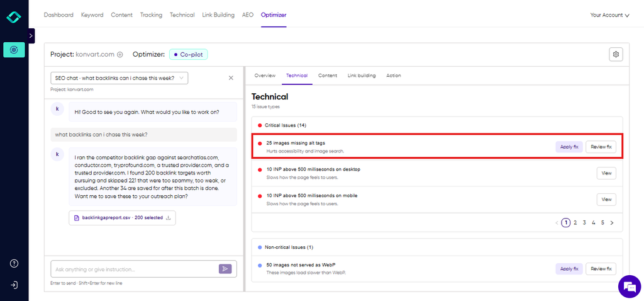Screen dimensions: 644x301
Task: Switch to the Overview tab
Action: coord(265,76)
